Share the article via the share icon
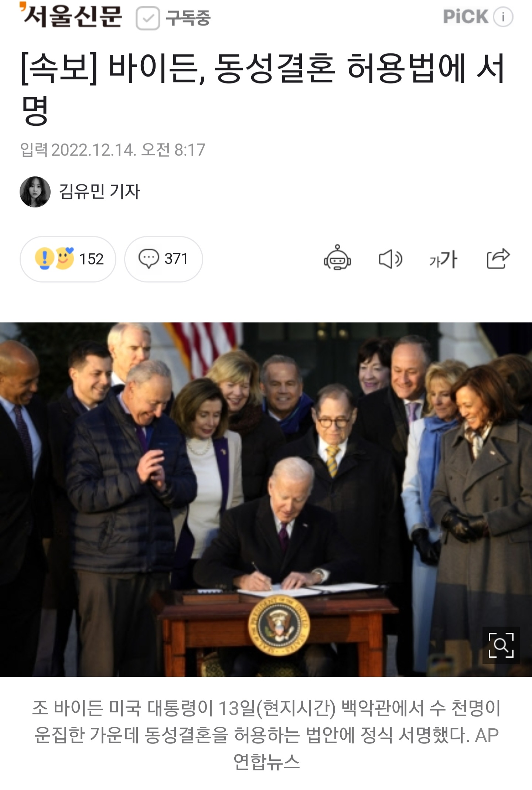 coord(498,258)
